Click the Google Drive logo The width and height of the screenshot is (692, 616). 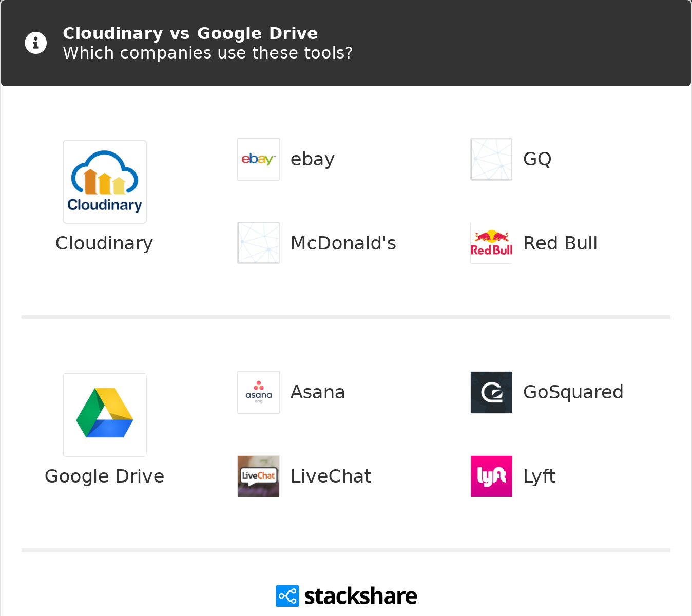pyautogui.click(x=105, y=415)
